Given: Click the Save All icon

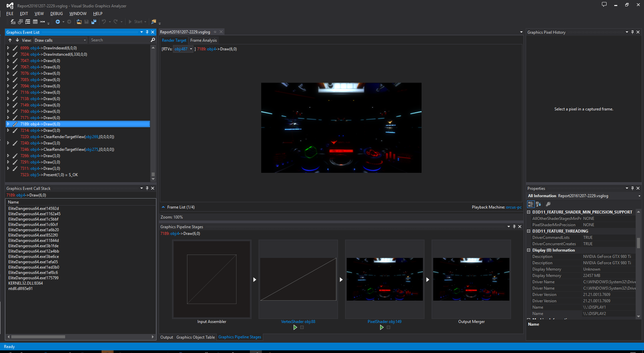Looking at the screenshot, I should coord(94,22).
